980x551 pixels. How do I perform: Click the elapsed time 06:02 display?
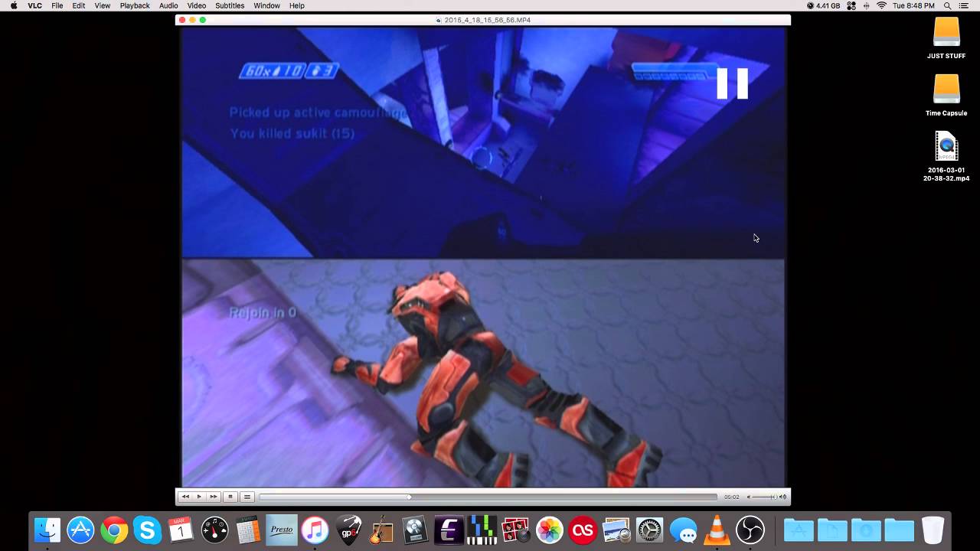pos(732,497)
